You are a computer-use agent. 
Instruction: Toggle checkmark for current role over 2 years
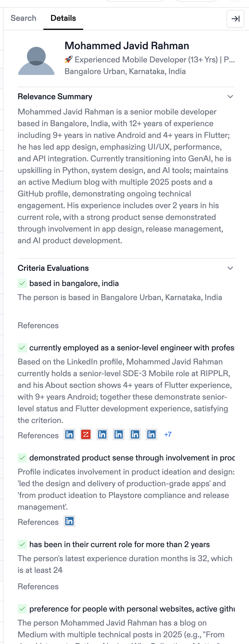click(22, 544)
